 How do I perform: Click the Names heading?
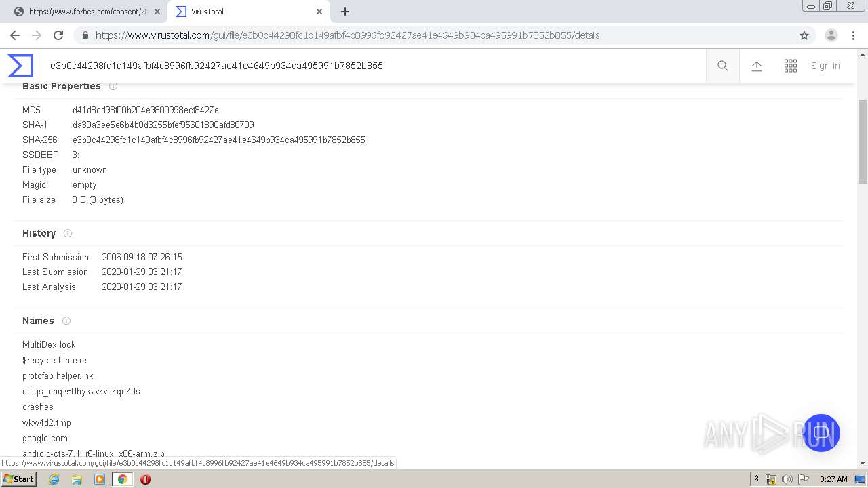(x=38, y=321)
